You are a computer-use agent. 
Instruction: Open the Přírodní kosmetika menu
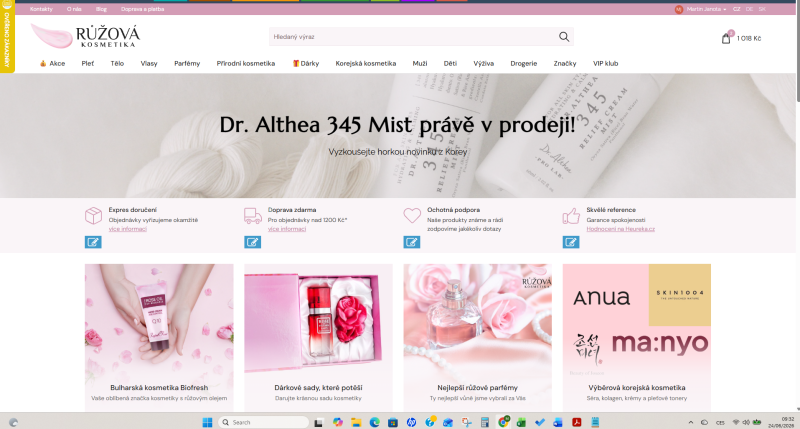(246, 64)
